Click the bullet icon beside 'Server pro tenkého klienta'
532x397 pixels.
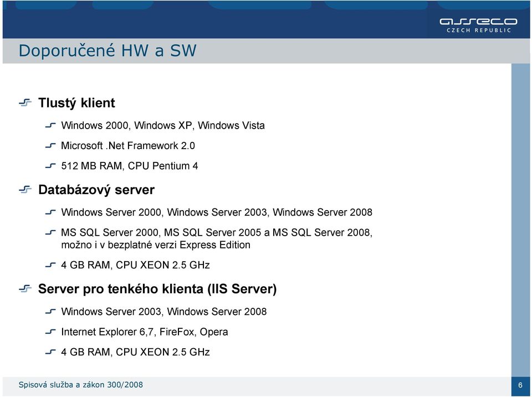[x=25, y=288]
